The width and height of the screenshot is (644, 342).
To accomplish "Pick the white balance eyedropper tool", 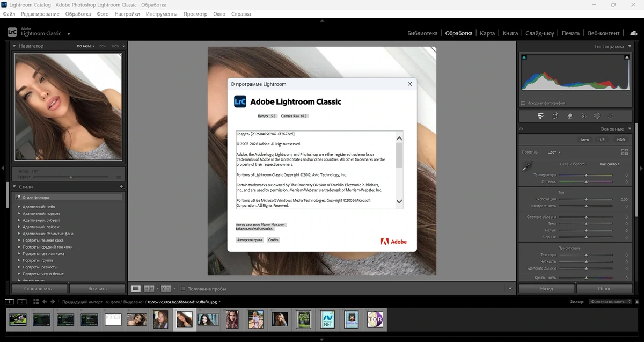I will coord(527,167).
